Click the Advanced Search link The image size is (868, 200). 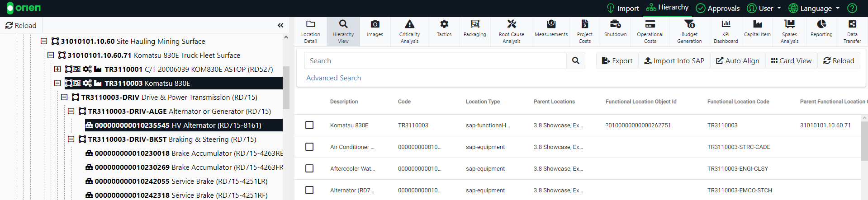[x=333, y=78]
